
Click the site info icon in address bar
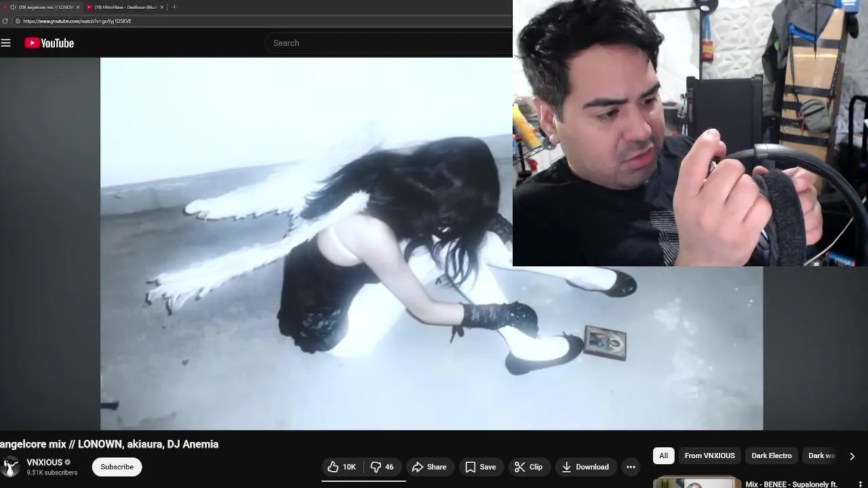pos(18,21)
